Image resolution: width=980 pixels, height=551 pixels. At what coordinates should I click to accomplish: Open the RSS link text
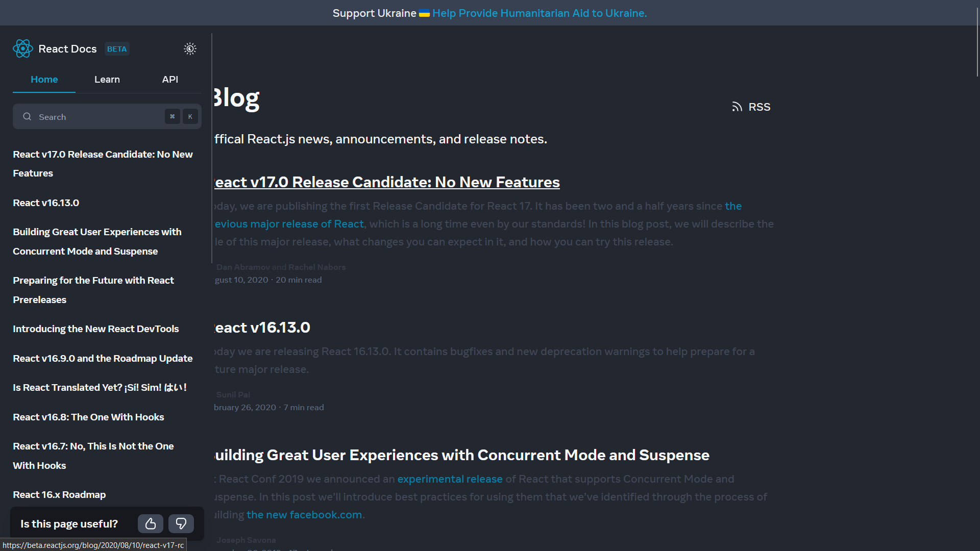(x=759, y=107)
